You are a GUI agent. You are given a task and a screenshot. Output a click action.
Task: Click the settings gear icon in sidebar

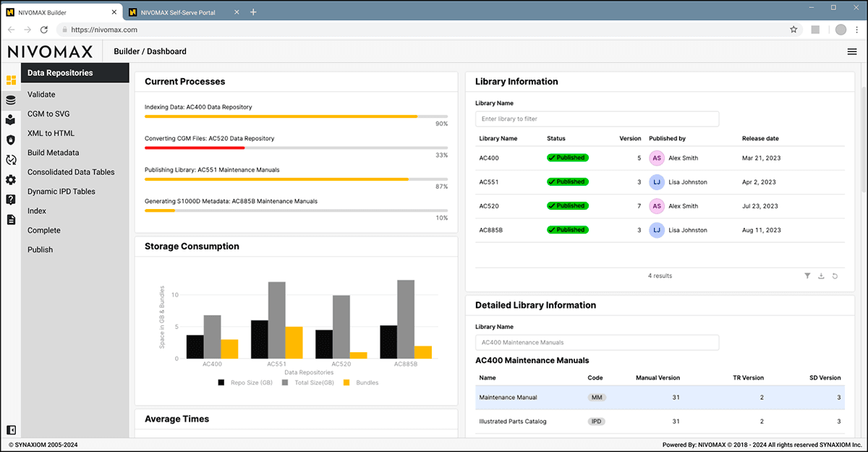(10, 179)
